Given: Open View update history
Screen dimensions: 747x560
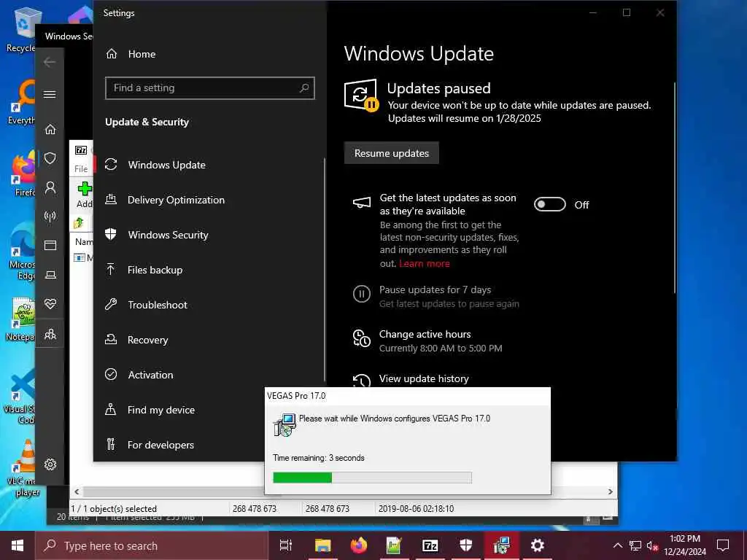Looking at the screenshot, I should point(424,378).
